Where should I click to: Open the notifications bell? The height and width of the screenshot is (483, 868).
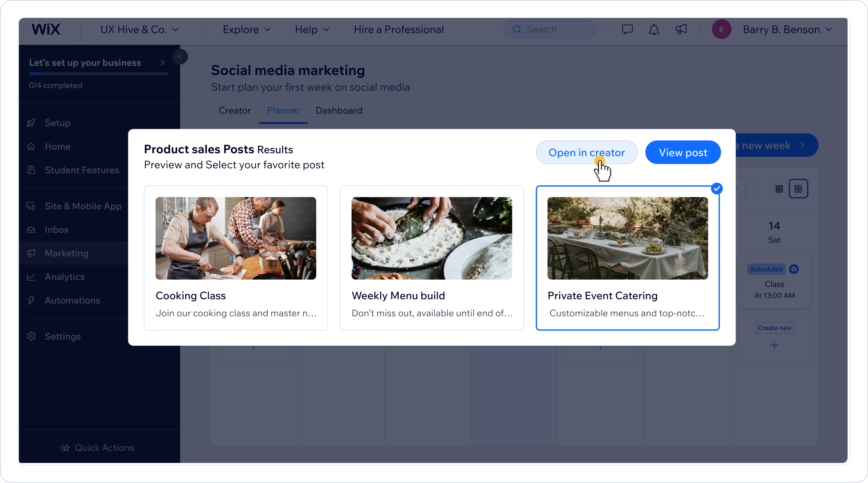[654, 29]
